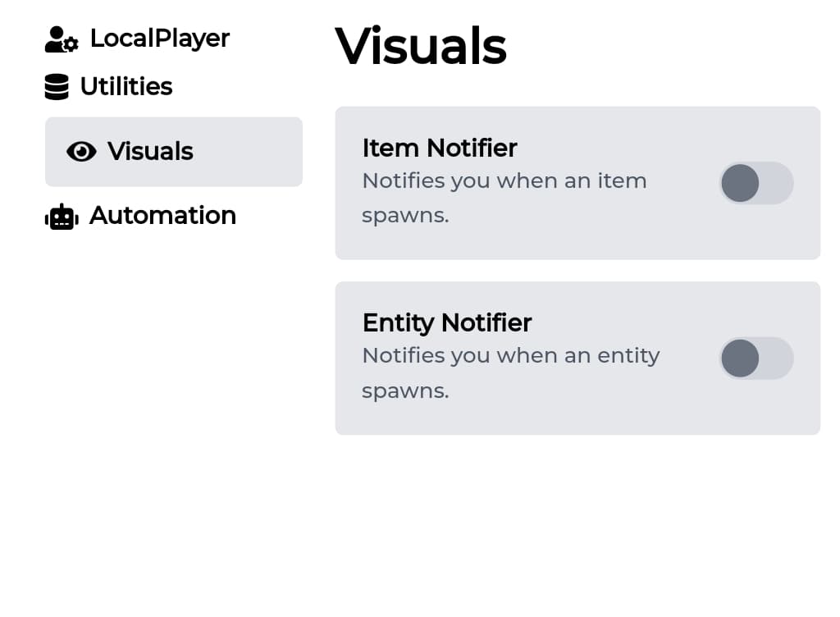Select the Visuals text in the sidebar
Image resolution: width=840 pixels, height=617 pixels.
150,152
